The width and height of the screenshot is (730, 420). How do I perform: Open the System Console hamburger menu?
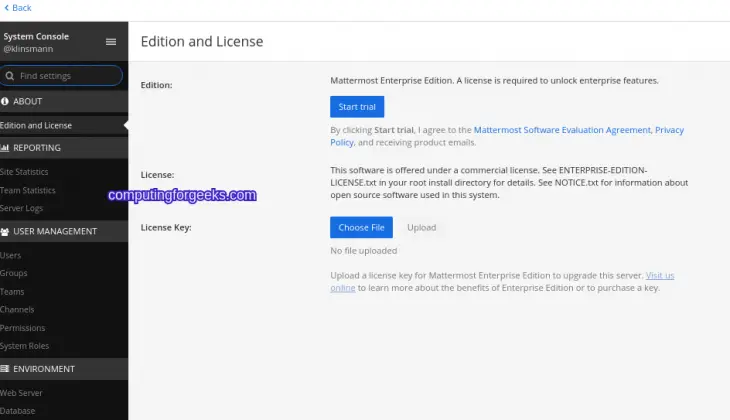click(111, 42)
